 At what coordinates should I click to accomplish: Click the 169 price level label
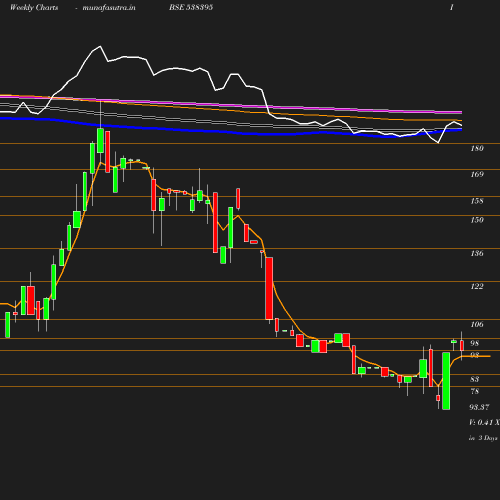pos(477,174)
